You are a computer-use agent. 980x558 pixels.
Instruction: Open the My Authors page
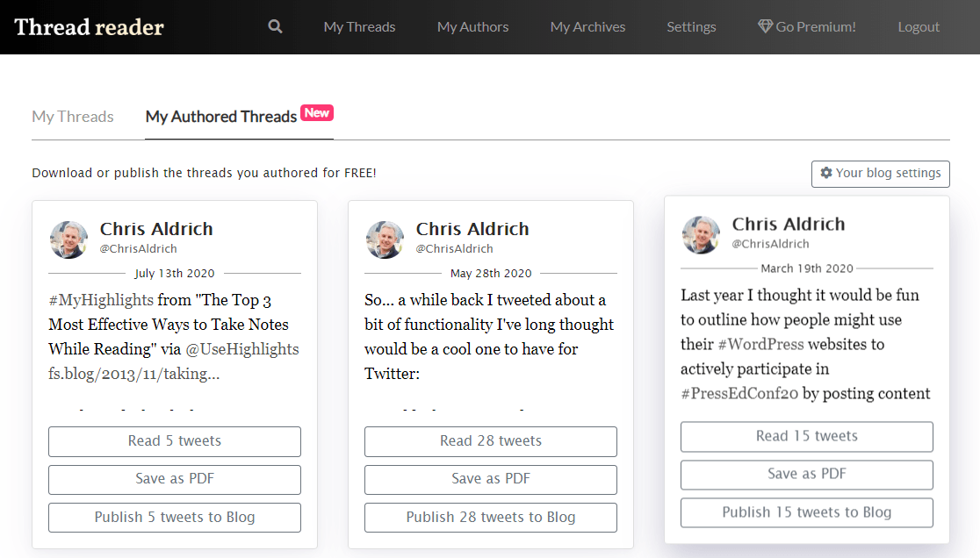[x=472, y=26]
